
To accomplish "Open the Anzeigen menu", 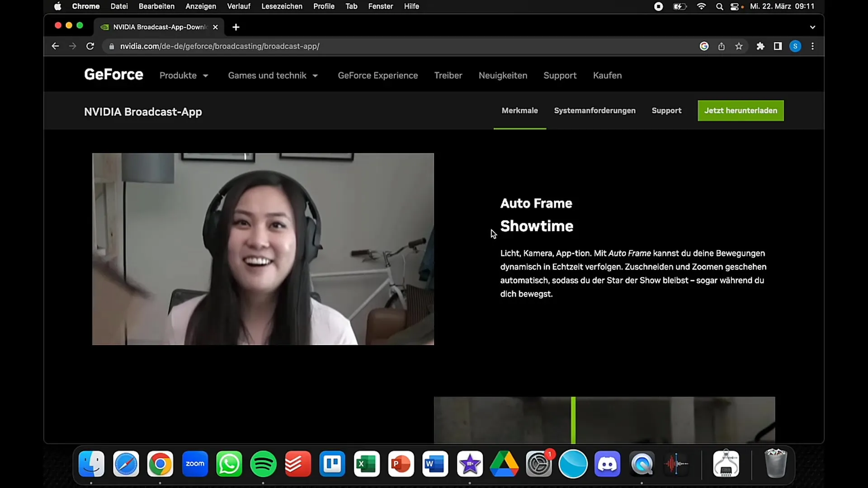I will click(x=201, y=6).
